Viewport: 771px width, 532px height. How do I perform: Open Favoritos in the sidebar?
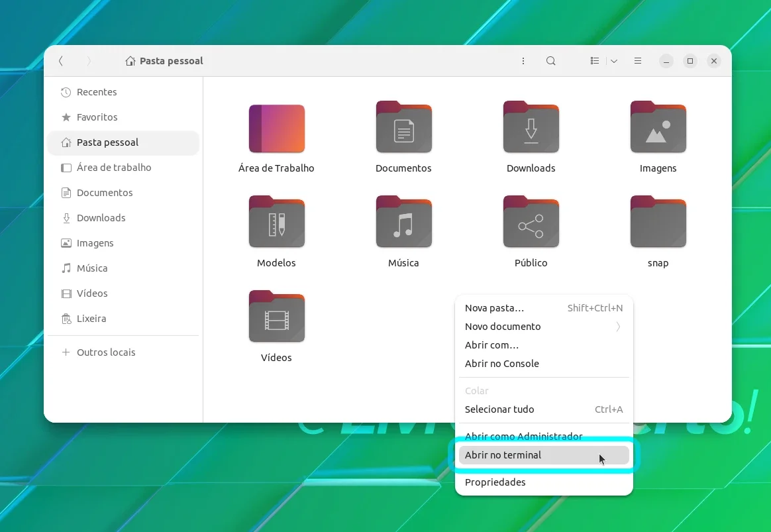[123, 117]
